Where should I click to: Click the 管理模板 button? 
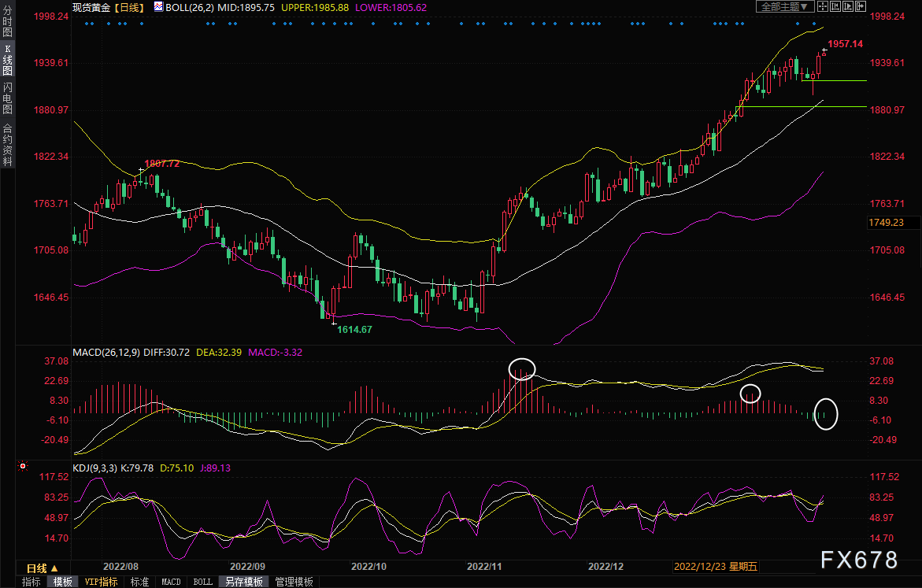click(x=293, y=582)
